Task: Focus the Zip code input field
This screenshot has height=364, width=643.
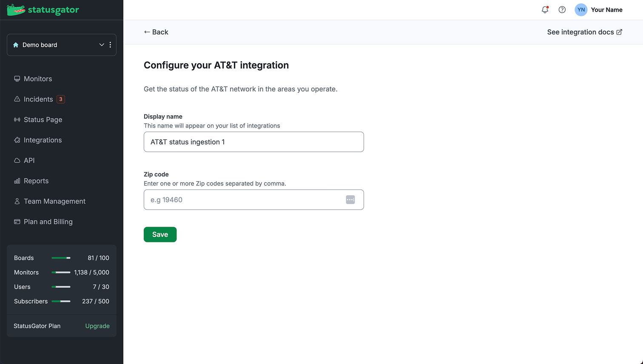Action: [x=254, y=199]
